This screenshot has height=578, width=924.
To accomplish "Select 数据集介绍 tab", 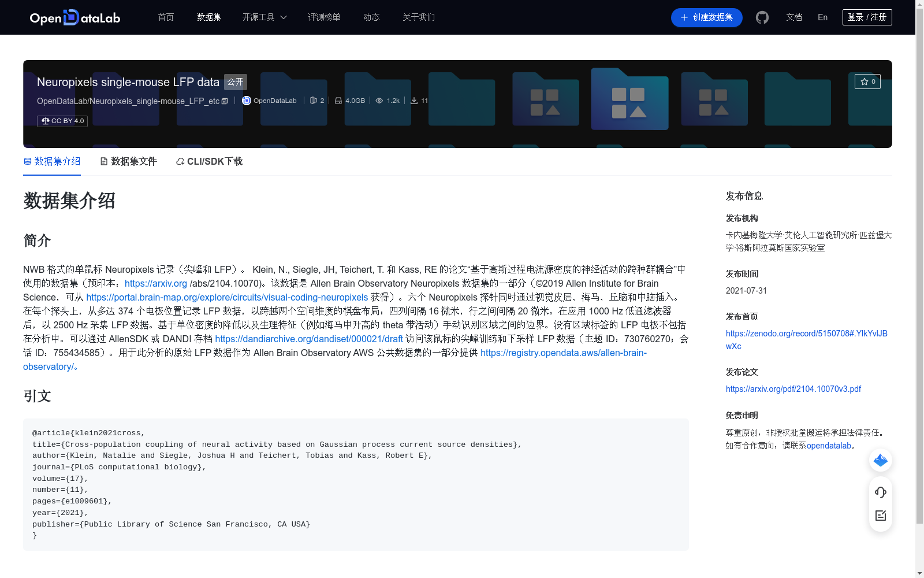I will coord(52,161).
